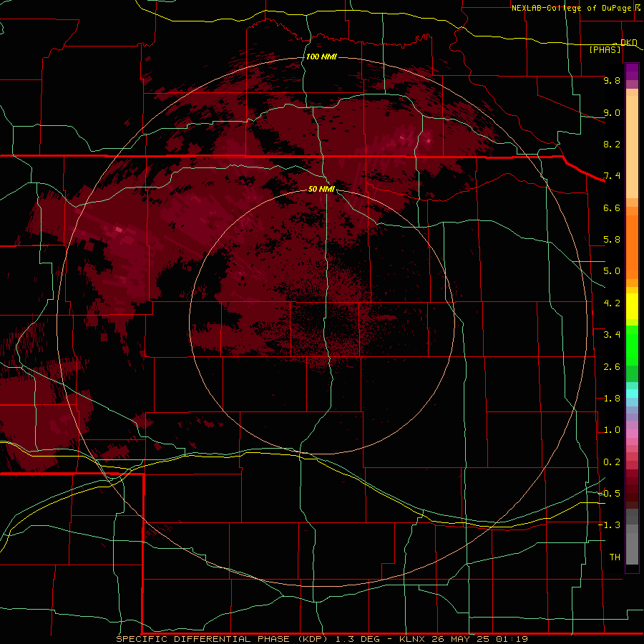Click the 5.0 value on the color scale

point(612,271)
